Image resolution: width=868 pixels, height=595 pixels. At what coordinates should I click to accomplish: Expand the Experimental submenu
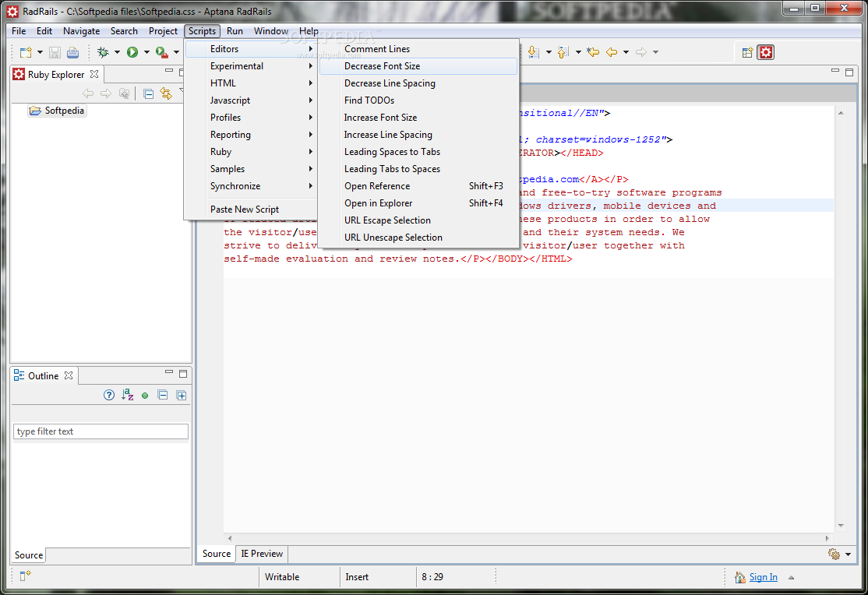point(252,66)
